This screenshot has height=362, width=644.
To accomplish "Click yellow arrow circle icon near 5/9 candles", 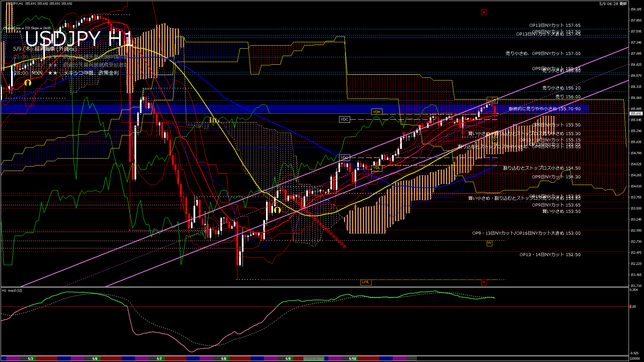I will tap(277, 210).
